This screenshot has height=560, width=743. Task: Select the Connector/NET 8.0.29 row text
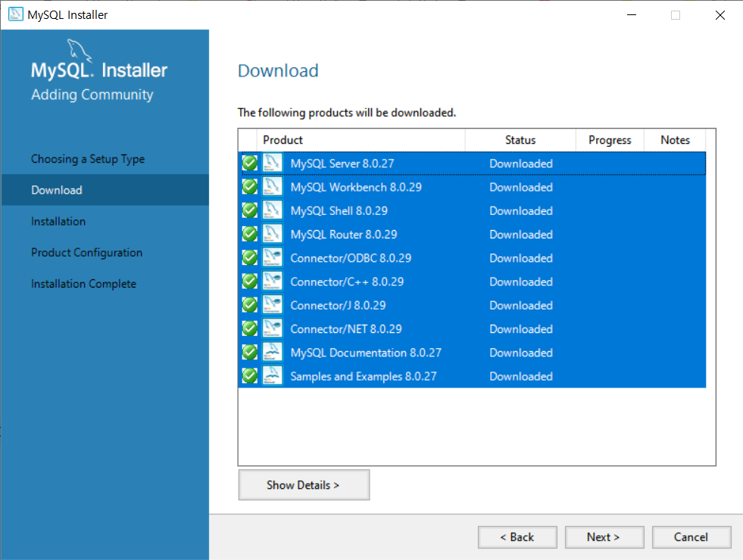pos(346,329)
